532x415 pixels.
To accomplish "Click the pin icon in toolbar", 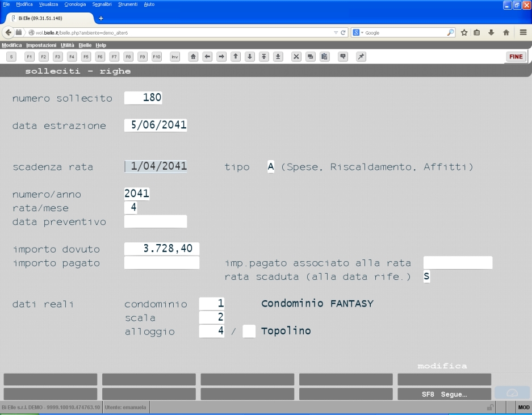I will coord(361,57).
